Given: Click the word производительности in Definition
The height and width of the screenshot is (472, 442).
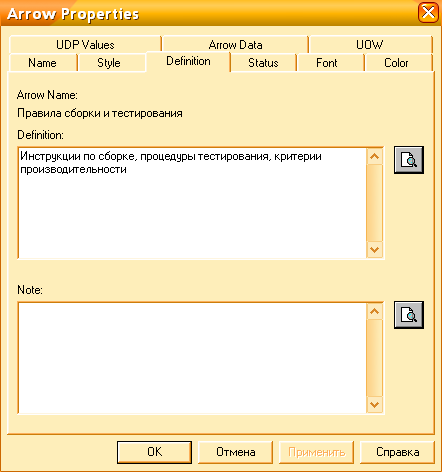Looking at the screenshot, I should (73, 169).
